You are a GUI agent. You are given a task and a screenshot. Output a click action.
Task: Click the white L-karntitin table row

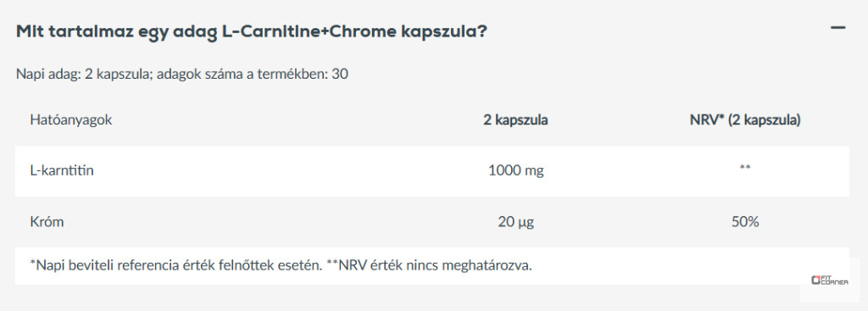432,171
